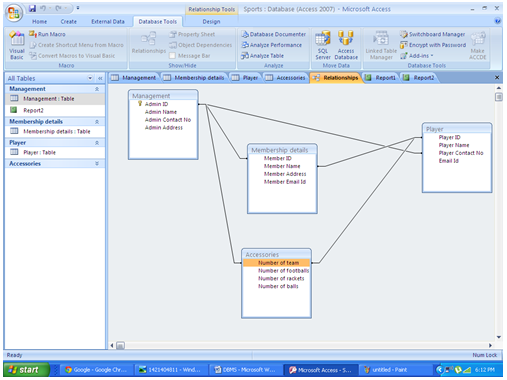The height and width of the screenshot is (380, 507).
Task: Select Number of rackets field
Action: tap(281, 278)
